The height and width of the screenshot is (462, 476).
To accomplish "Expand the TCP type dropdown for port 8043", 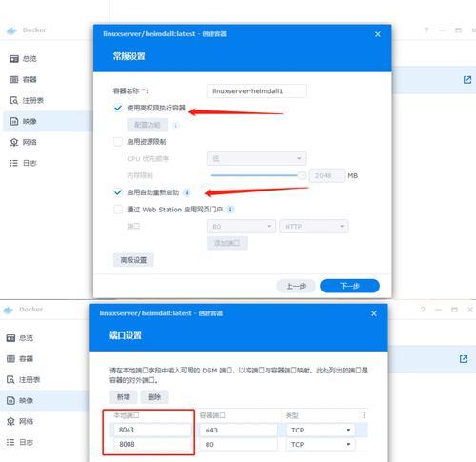I will click(x=320, y=430).
